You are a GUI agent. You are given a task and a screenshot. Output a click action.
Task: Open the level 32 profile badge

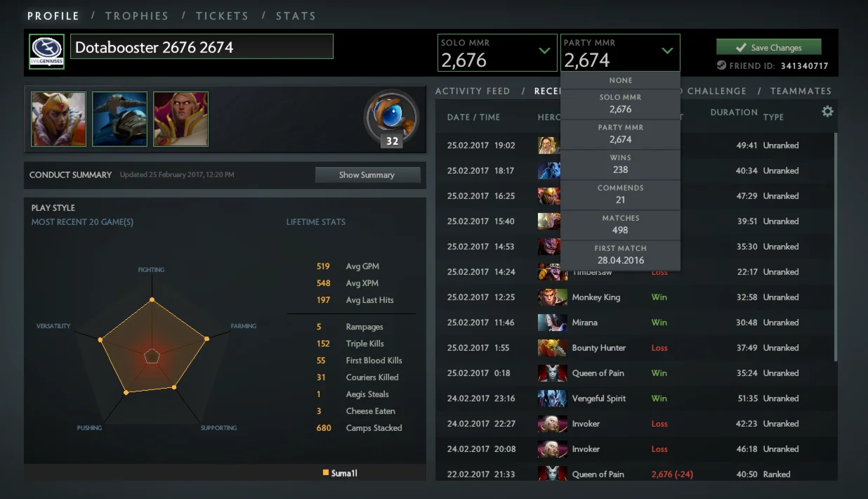pos(392,118)
